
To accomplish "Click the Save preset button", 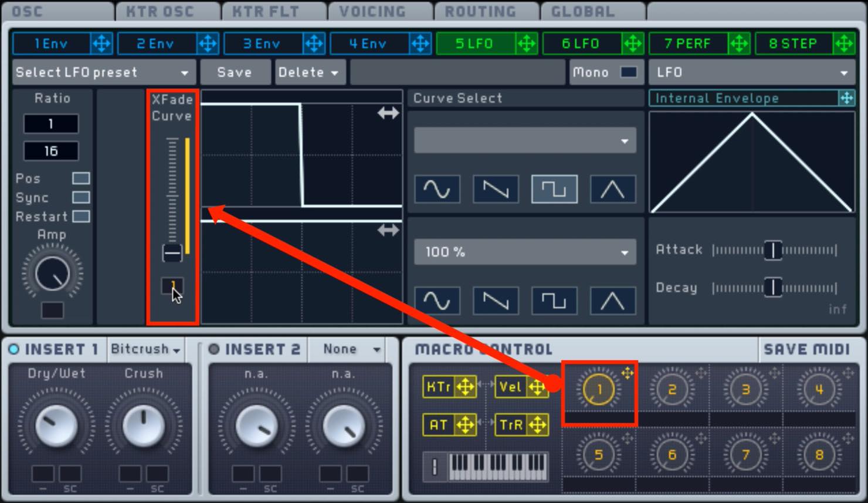I will (235, 72).
